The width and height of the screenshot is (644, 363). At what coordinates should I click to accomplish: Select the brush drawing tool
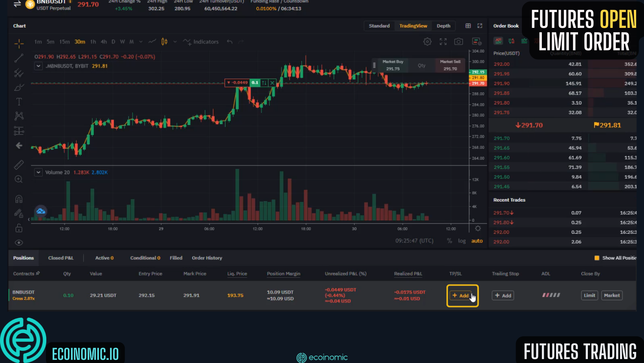[x=19, y=87]
